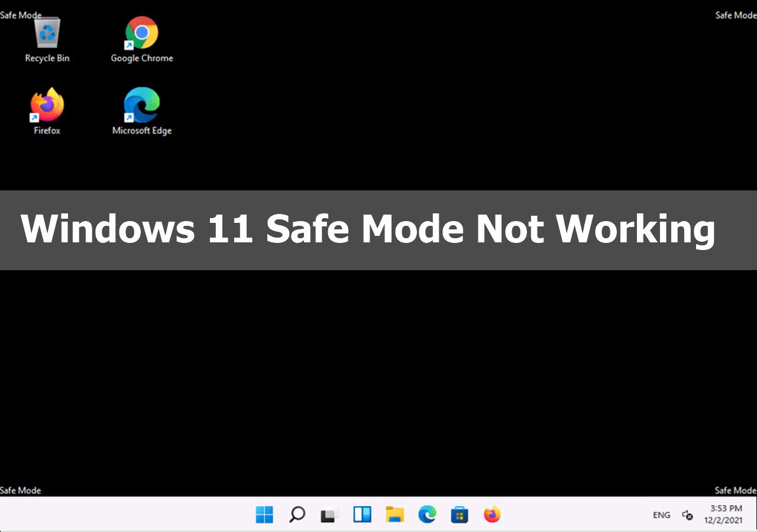Select the Recycle Bin desktop icon
This screenshot has height=532, width=757.
47,40
